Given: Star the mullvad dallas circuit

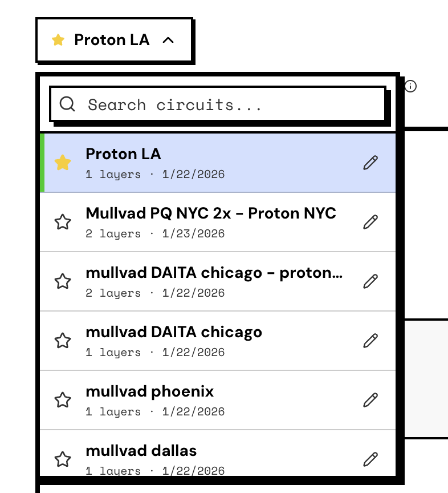Looking at the screenshot, I should coord(63,459).
